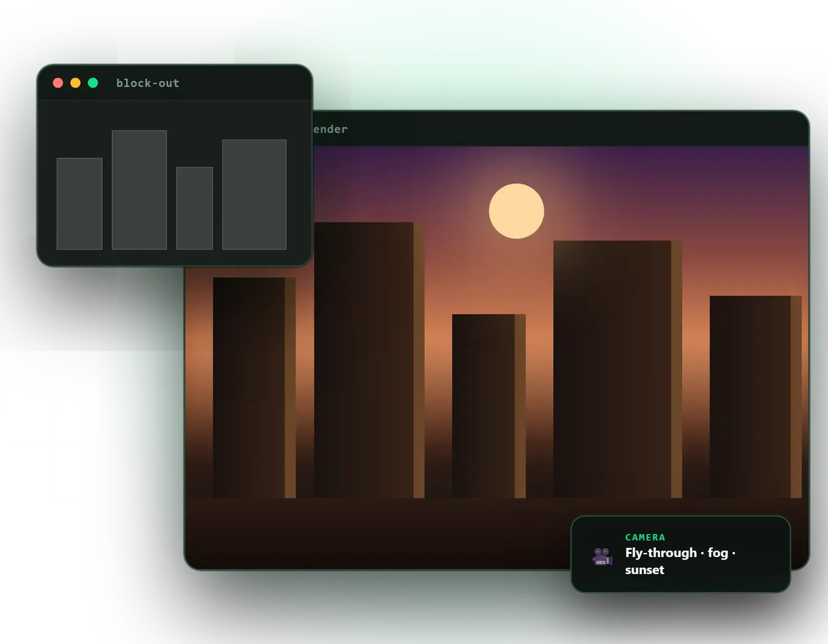This screenshot has height=644, width=828.
Task: Select the widest grey block in block-out
Action: (x=254, y=195)
